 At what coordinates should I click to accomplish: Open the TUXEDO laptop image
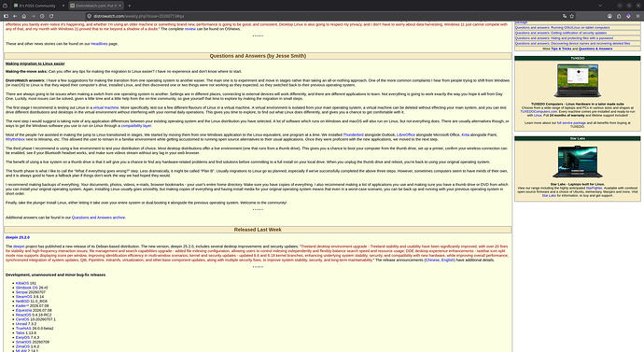[x=577, y=80]
